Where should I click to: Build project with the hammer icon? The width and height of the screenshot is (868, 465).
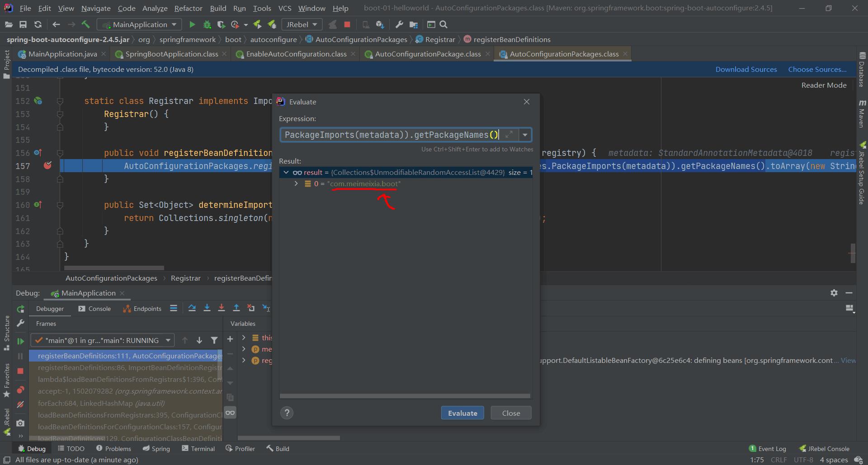[86, 24]
